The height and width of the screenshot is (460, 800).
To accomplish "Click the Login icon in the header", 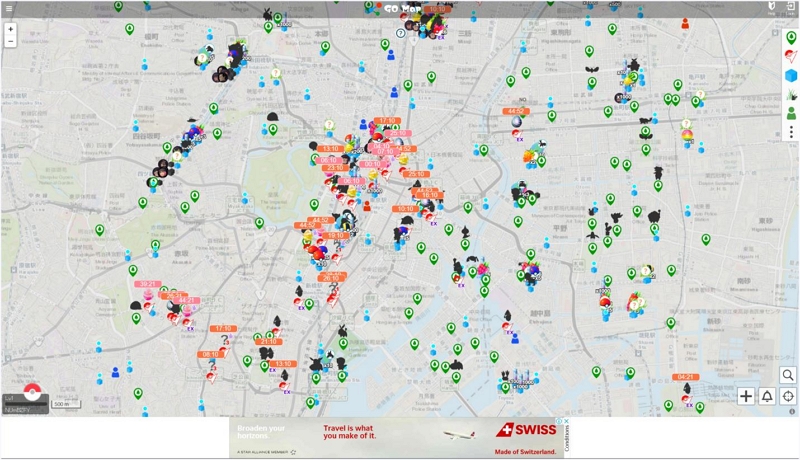I will 790,7.
